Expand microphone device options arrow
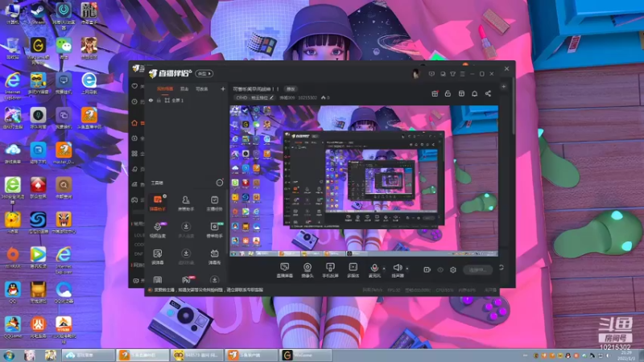 (x=384, y=269)
